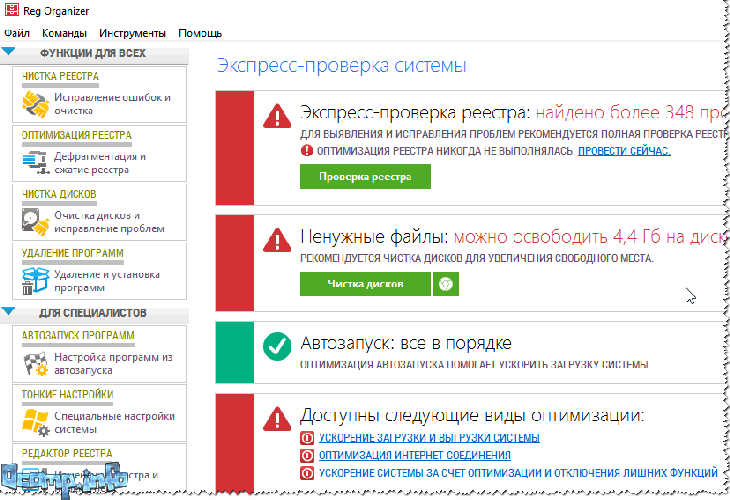Click the Автозапуск: все в порядке text
The width and height of the screenshot is (730, 500).
tap(406, 344)
